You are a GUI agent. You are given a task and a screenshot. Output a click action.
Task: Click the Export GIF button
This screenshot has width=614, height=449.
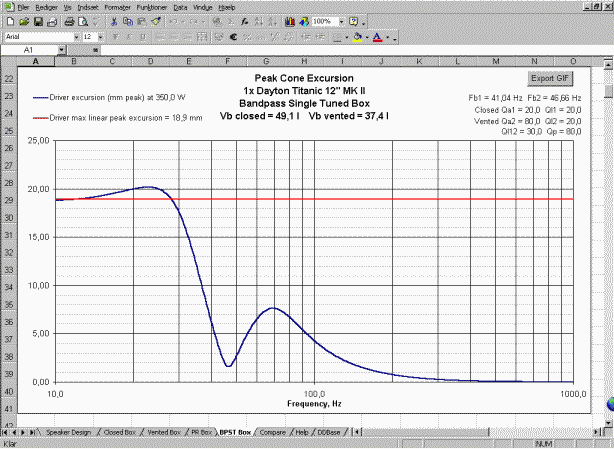549,77
